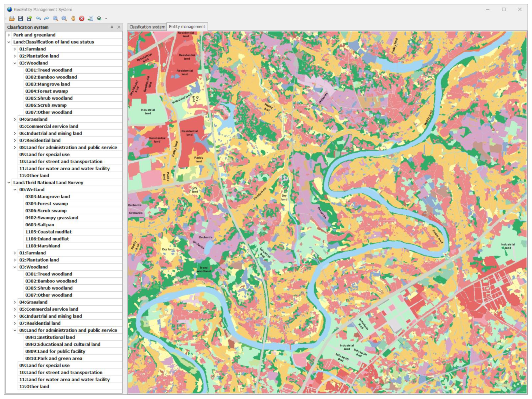
Task: Collapse the 00:Wetland tree node
Action: [x=15, y=190]
